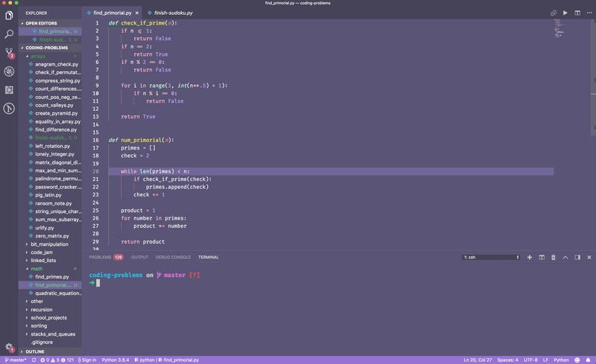Image resolution: width=596 pixels, height=364 pixels.
Task: Collapse the Open Editors section
Action: pos(50,23)
